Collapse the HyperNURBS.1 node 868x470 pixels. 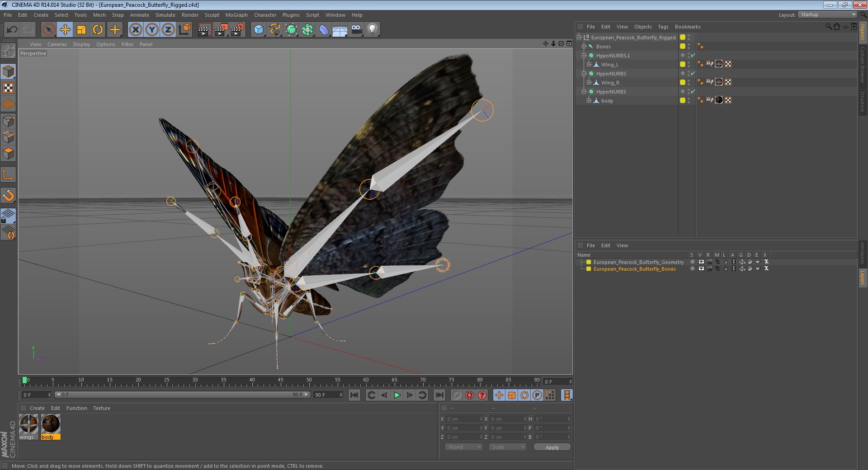584,56
